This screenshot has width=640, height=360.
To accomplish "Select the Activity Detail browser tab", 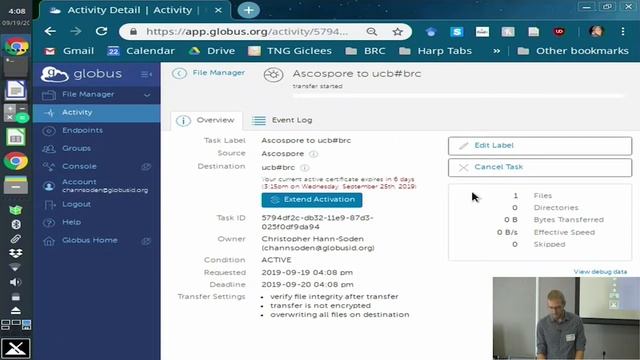I will 135,10.
